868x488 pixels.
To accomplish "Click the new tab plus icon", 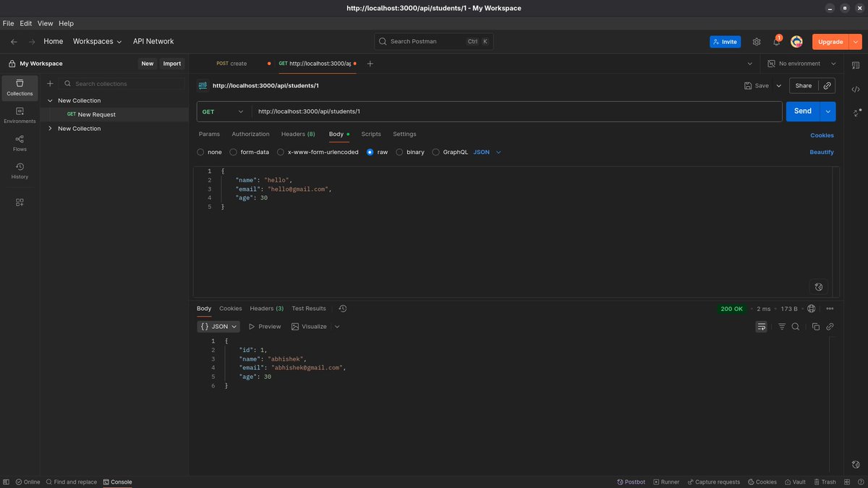I will click(x=370, y=64).
